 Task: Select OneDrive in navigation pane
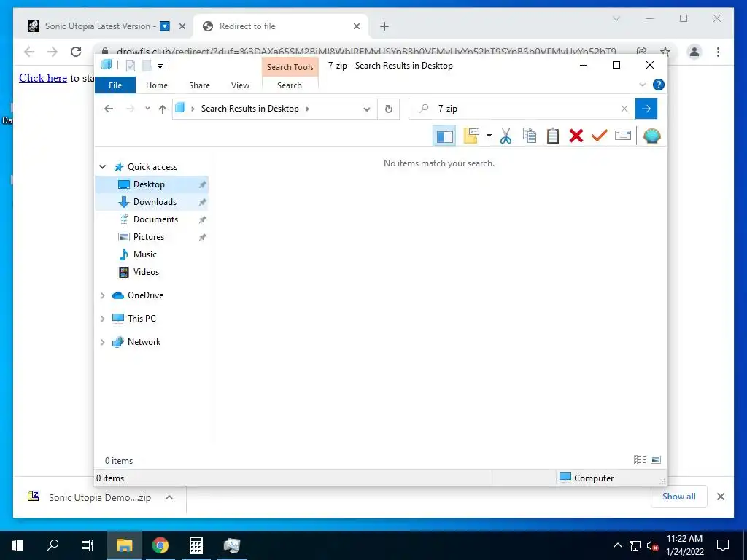point(145,295)
